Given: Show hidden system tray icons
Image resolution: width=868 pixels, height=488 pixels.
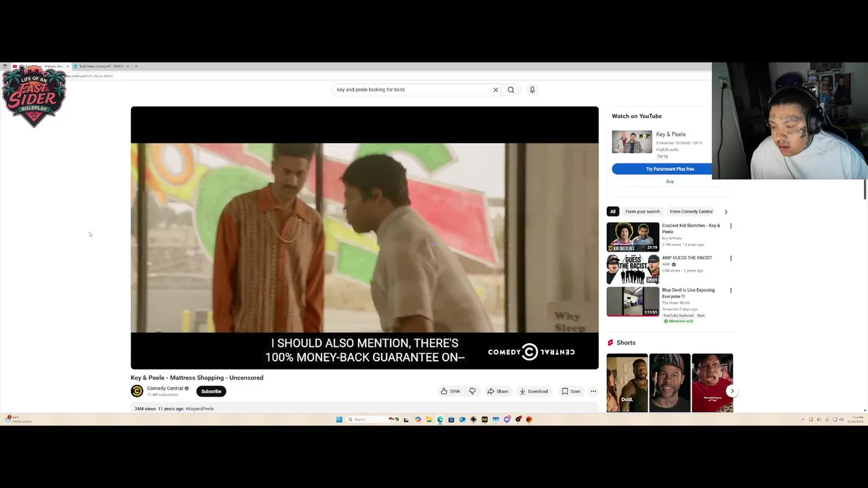Looking at the screenshot, I should tap(803, 420).
